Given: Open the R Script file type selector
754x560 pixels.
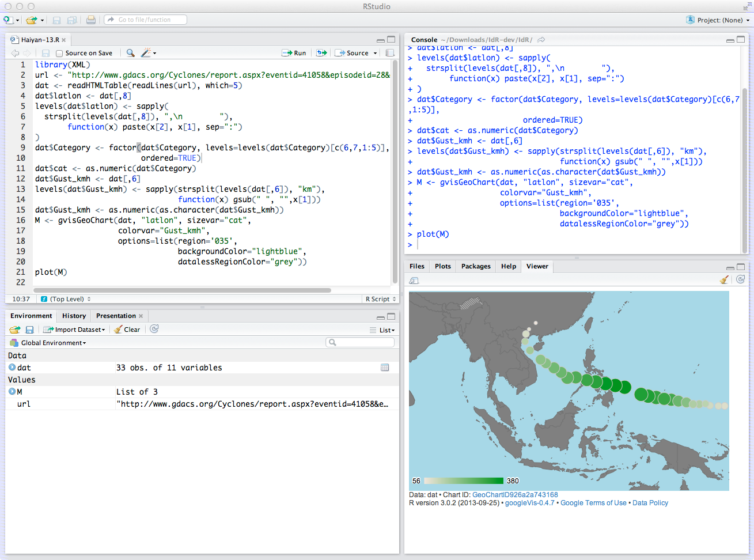Looking at the screenshot, I should pyautogui.click(x=381, y=299).
